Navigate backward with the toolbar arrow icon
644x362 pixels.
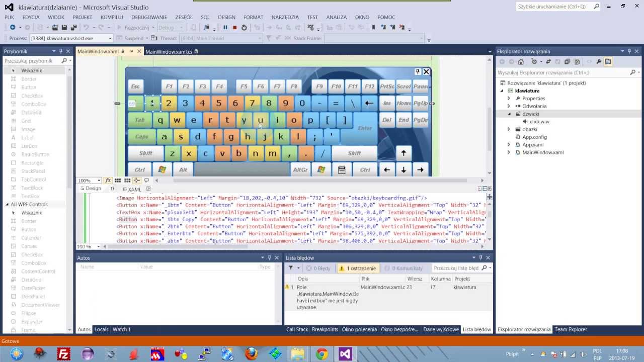[x=13, y=27]
